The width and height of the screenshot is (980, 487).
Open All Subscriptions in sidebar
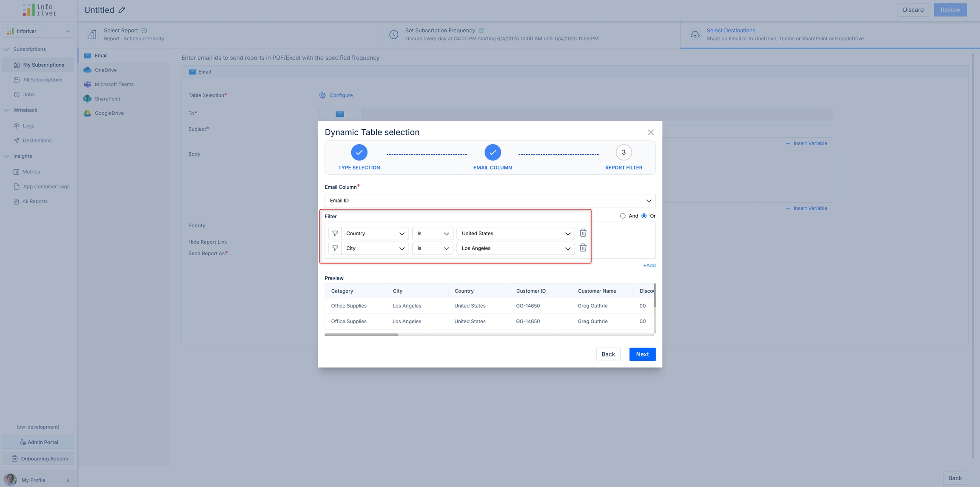pyautogui.click(x=43, y=80)
